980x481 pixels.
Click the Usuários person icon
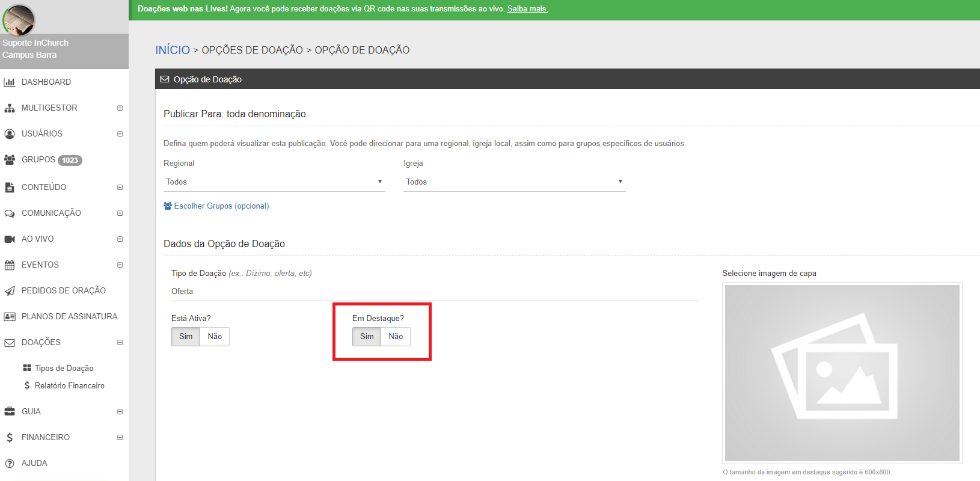coord(10,134)
